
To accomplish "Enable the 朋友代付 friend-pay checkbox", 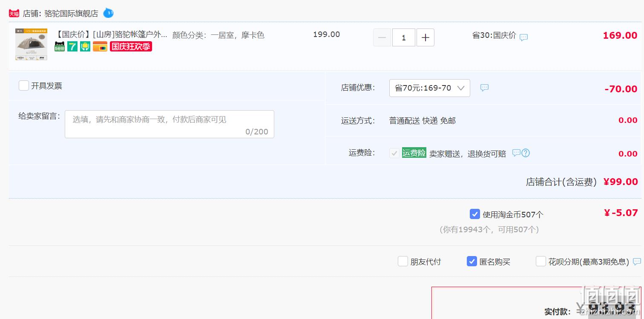I will point(403,261).
